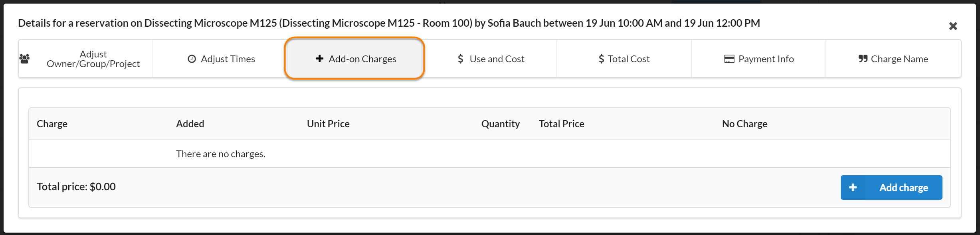Click the Added column header

[190, 124]
